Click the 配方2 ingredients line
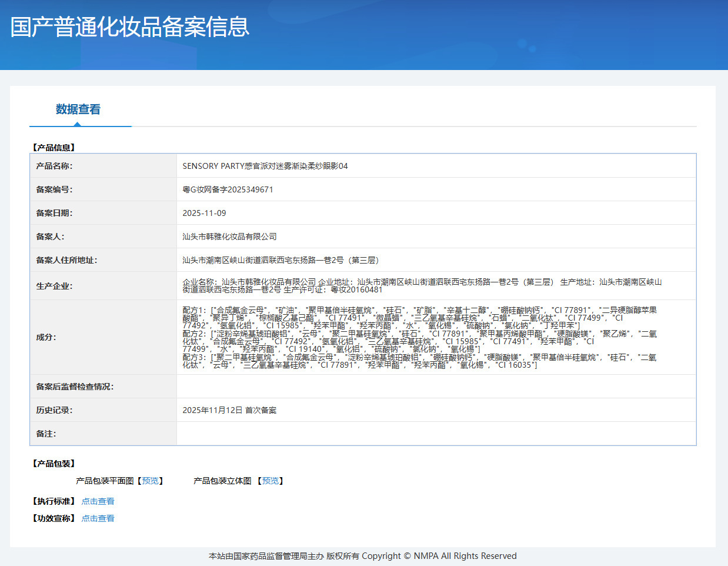Screen dimensions: 728x566 coord(420,341)
